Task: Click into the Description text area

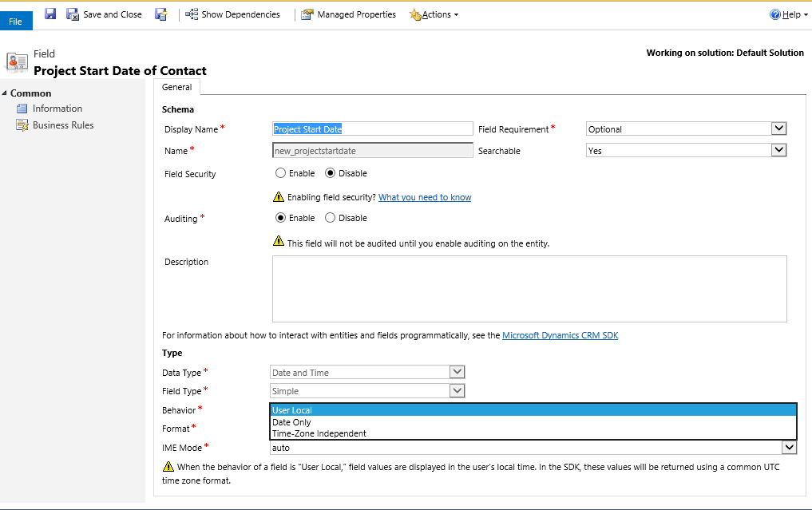Action: pos(529,289)
